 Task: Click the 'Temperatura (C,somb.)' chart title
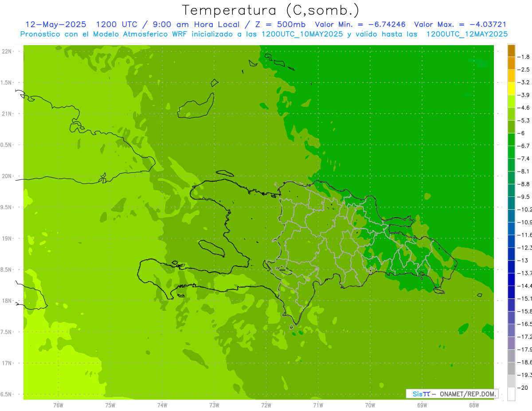click(270, 10)
